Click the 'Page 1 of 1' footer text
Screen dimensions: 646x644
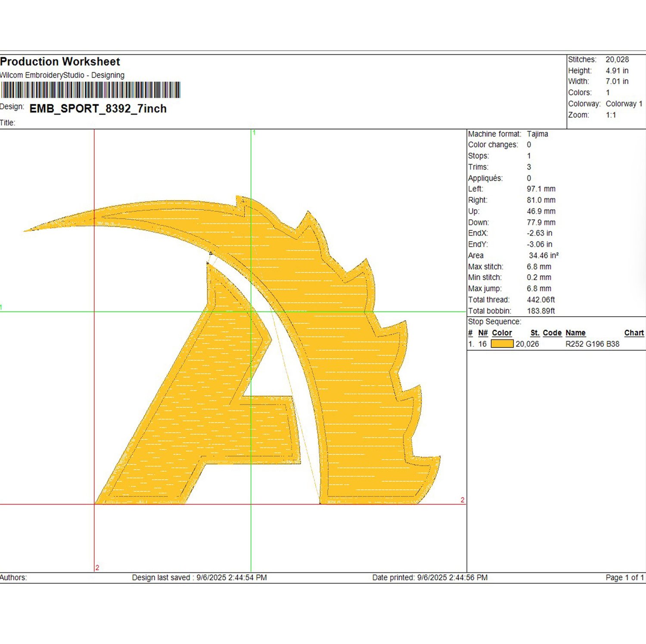pos(624,578)
